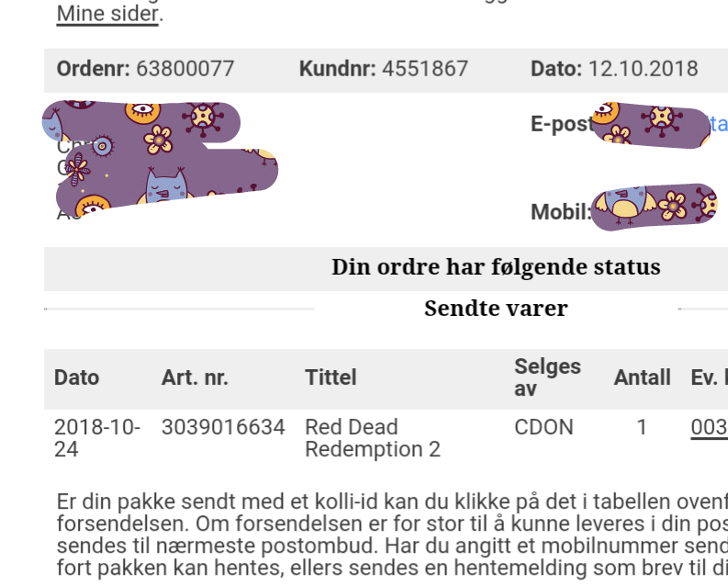728x585 pixels.
Task: Open the Mine sider link
Action: (107, 14)
